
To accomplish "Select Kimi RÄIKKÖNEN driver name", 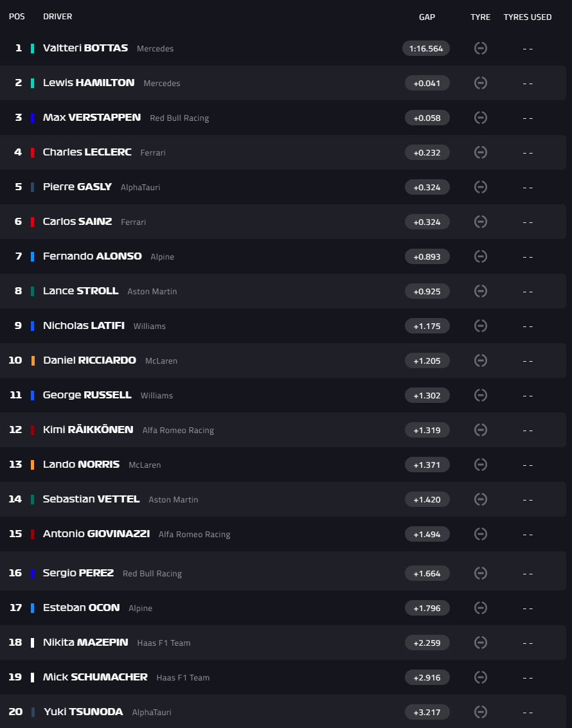I will click(88, 429).
